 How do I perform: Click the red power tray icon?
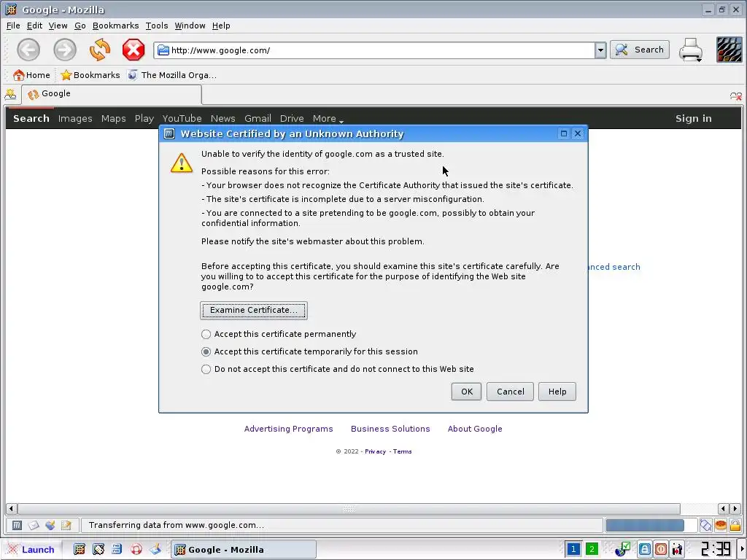[661, 549]
